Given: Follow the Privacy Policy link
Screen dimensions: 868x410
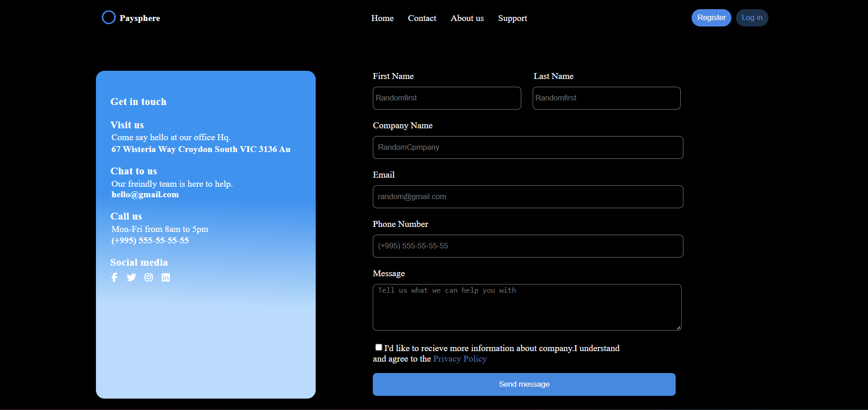Looking at the screenshot, I should [x=460, y=359].
